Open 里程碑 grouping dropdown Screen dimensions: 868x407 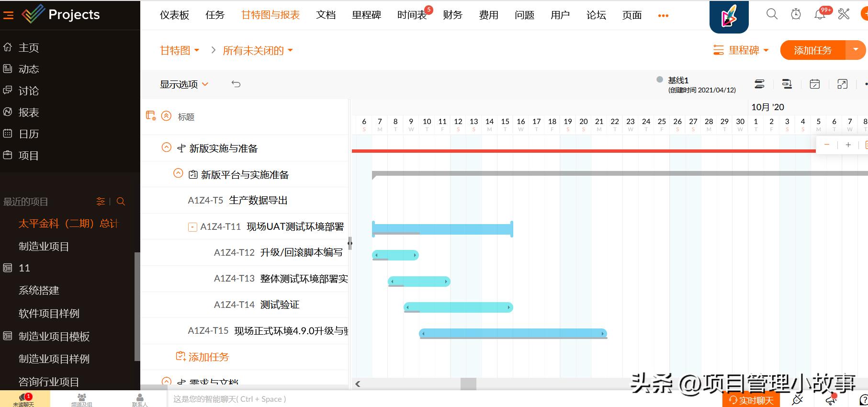click(x=741, y=50)
